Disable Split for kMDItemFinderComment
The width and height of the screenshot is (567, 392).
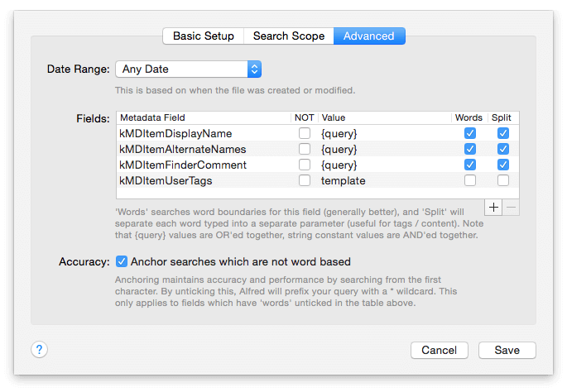pyautogui.click(x=502, y=165)
